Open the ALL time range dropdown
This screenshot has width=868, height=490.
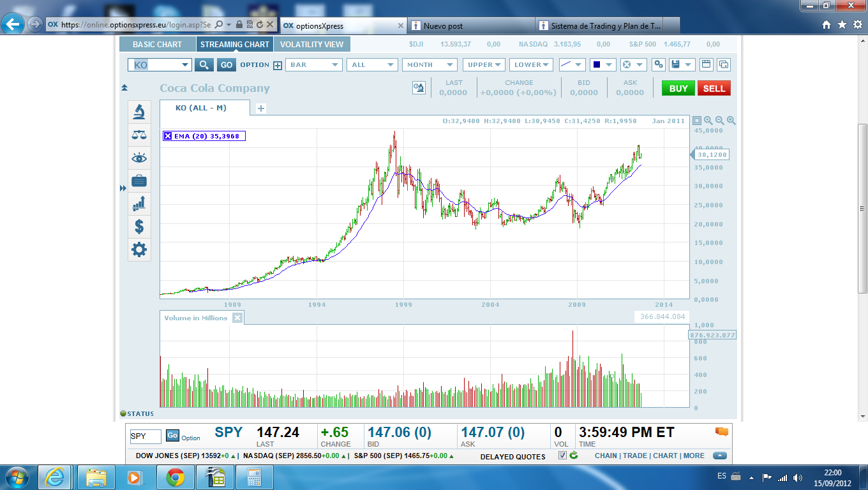tap(372, 64)
